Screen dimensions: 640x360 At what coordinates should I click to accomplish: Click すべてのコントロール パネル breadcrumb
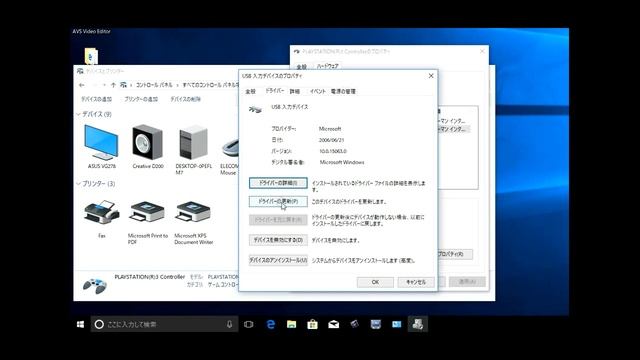point(211,85)
